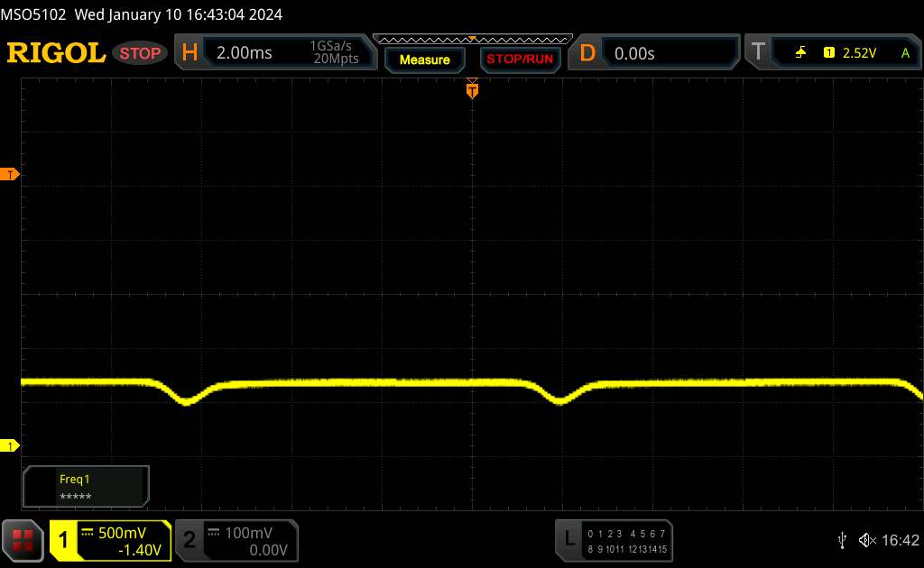
Task: Select channel 1 500mV scale value
Action: [x=122, y=533]
